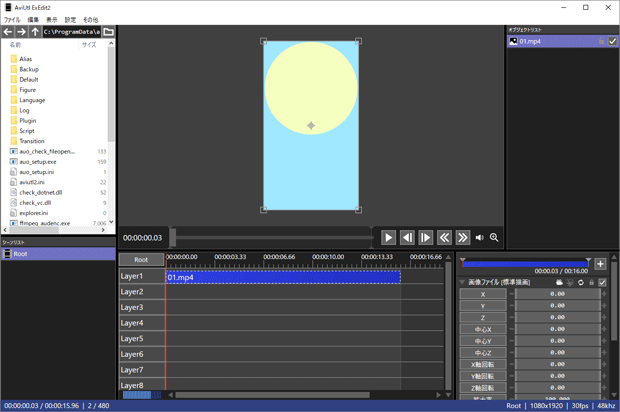
Task: Click the plus button beside object range bar
Action: pos(600,264)
